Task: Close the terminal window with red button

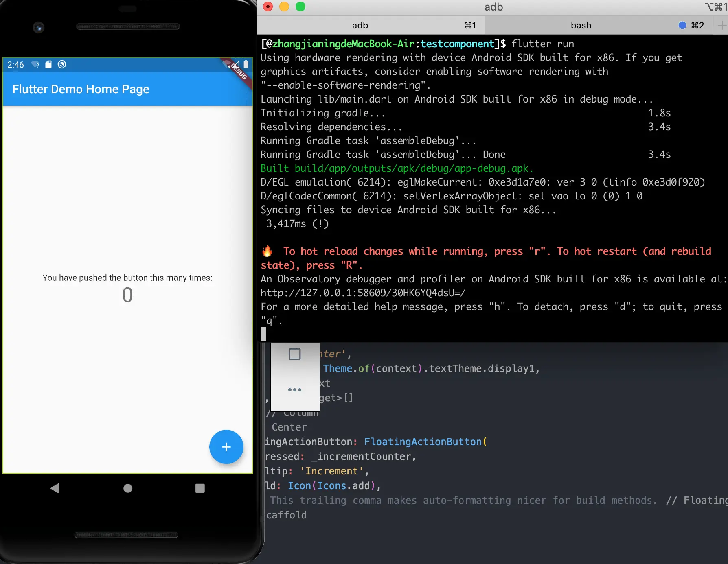Action: pos(268,7)
